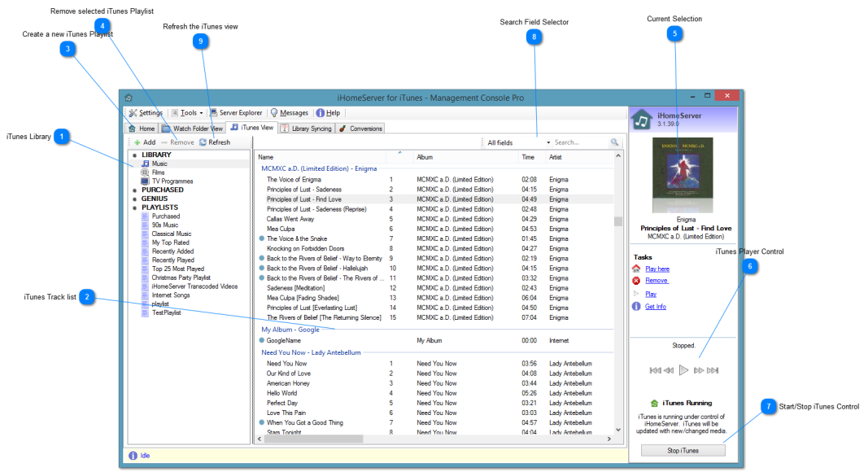The image size is (868, 472).
Task: Select the Need You Now album group header
Action: click(x=311, y=352)
